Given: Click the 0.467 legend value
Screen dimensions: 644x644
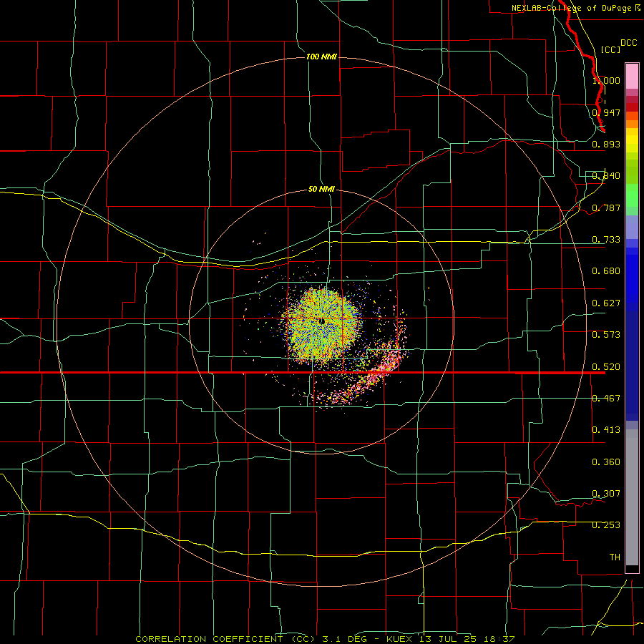Looking at the screenshot, I should click(606, 399).
